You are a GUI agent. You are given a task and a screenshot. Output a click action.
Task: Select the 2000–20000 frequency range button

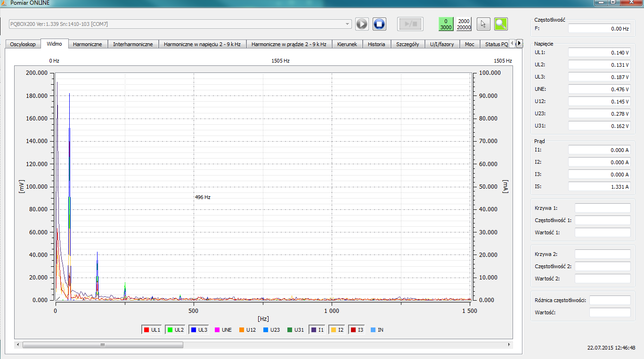pyautogui.click(x=464, y=24)
